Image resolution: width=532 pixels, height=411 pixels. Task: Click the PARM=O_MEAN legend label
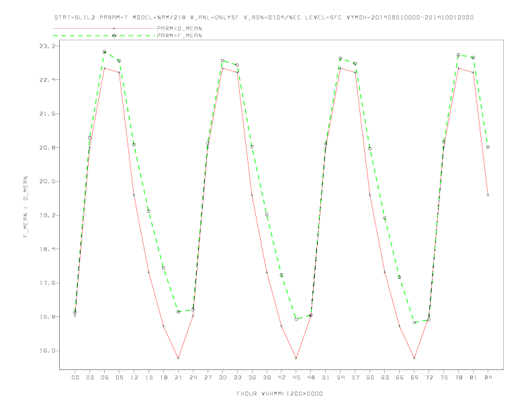tap(179, 28)
